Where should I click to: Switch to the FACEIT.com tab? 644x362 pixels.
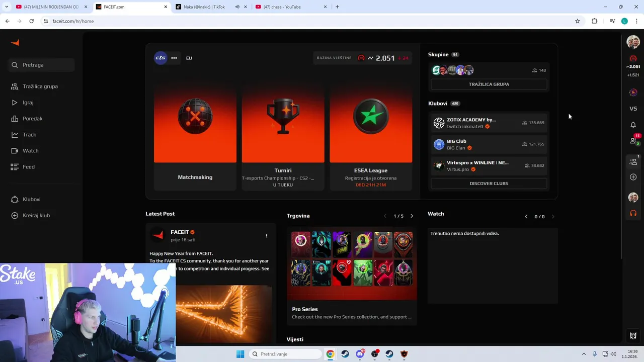coord(132,7)
